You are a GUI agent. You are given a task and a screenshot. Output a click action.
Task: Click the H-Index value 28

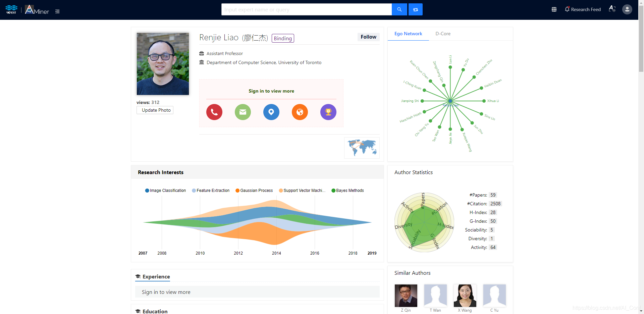(493, 212)
